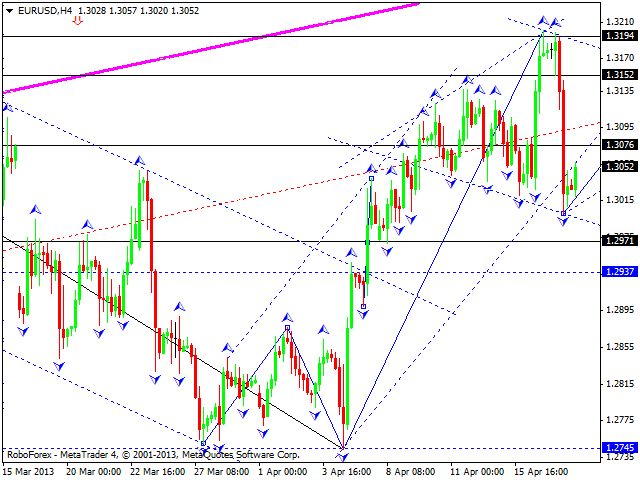Select the thick magenta trend line
This screenshot has width=640, height=480.
pos(200,50)
